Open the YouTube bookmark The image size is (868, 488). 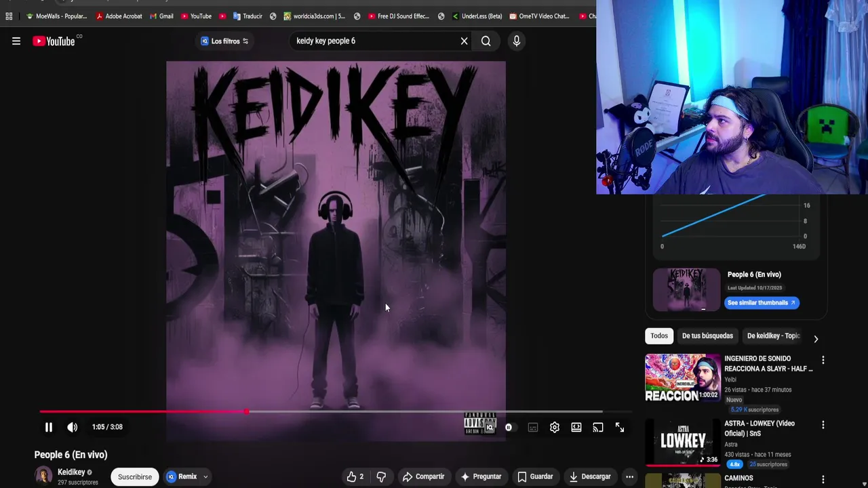196,16
